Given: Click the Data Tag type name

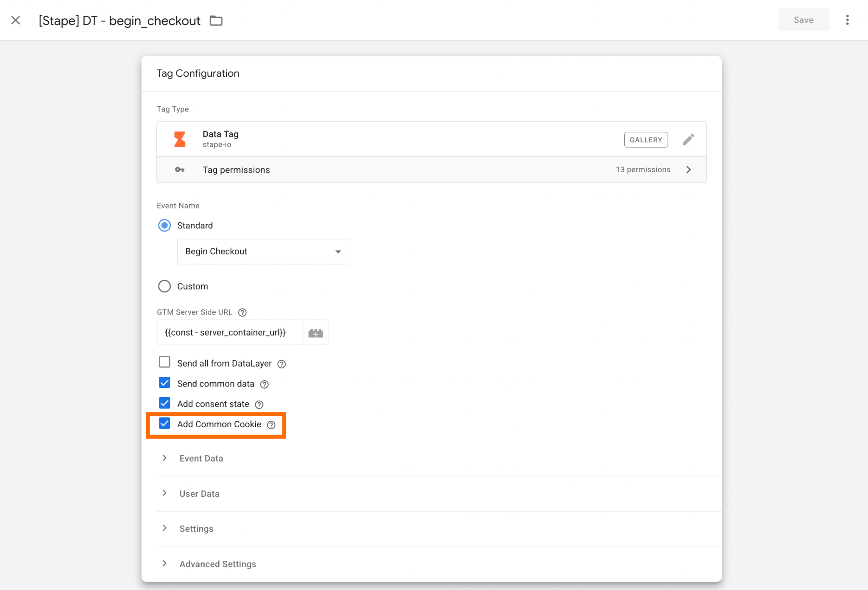Looking at the screenshot, I should click(220, 134).
